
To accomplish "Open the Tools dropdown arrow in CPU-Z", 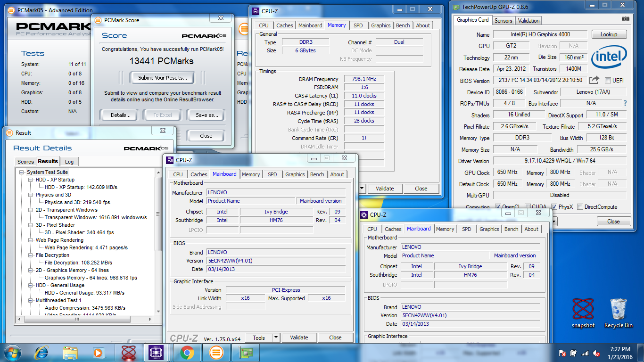I will [x=276, y=337].
